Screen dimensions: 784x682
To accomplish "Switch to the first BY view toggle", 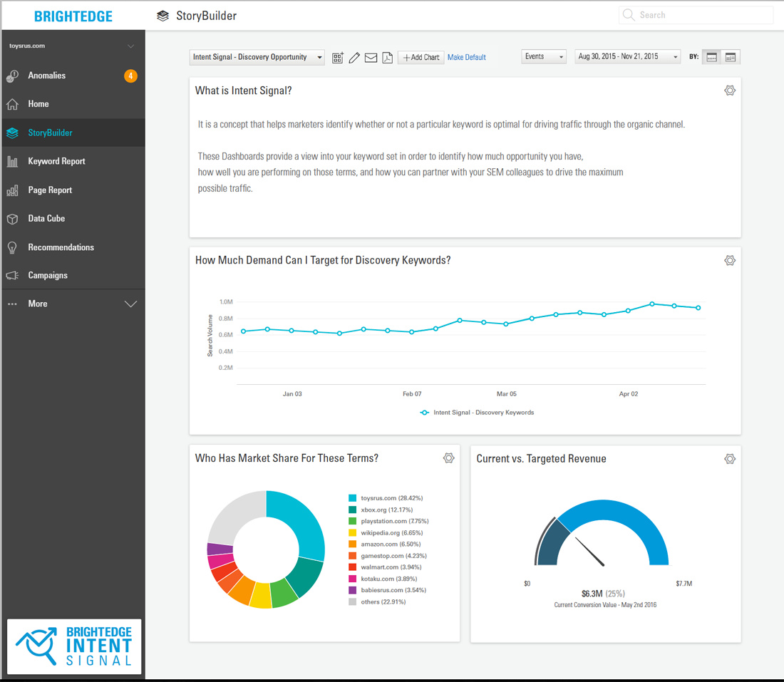I will click(x=711, y=57).
